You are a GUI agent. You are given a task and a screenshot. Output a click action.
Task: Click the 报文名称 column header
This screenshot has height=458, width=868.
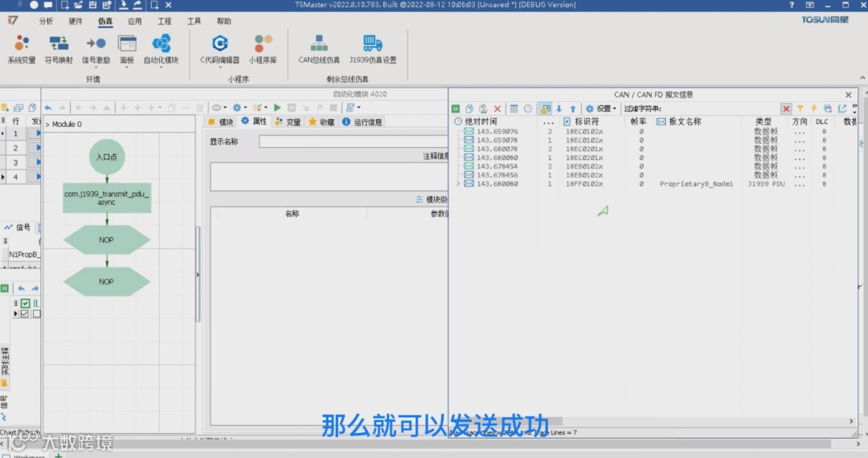coord(685,121)
